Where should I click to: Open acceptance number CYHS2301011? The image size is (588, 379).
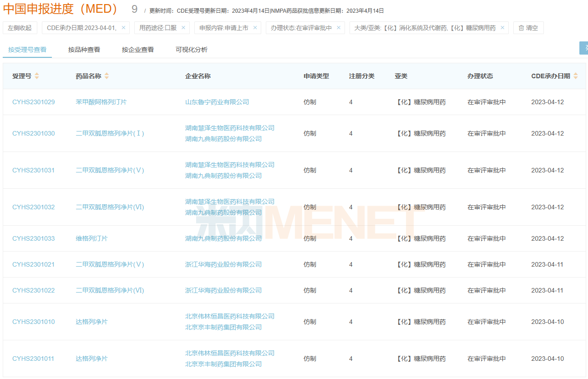33,359
